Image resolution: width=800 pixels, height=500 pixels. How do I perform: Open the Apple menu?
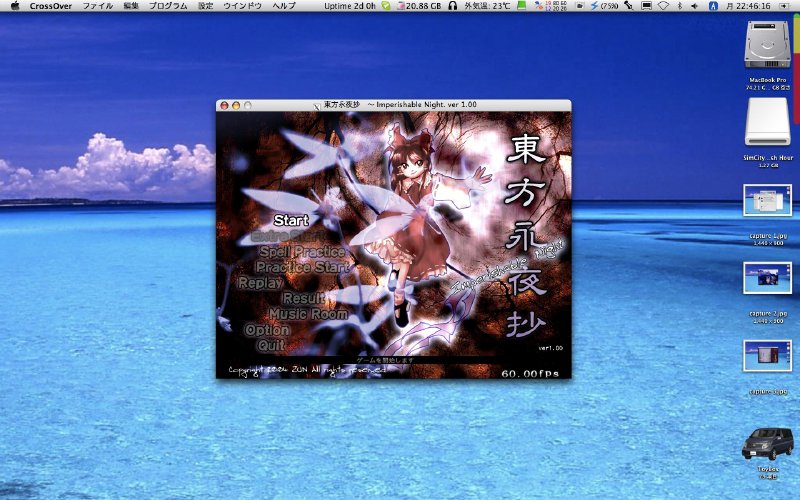pos(15,6)
